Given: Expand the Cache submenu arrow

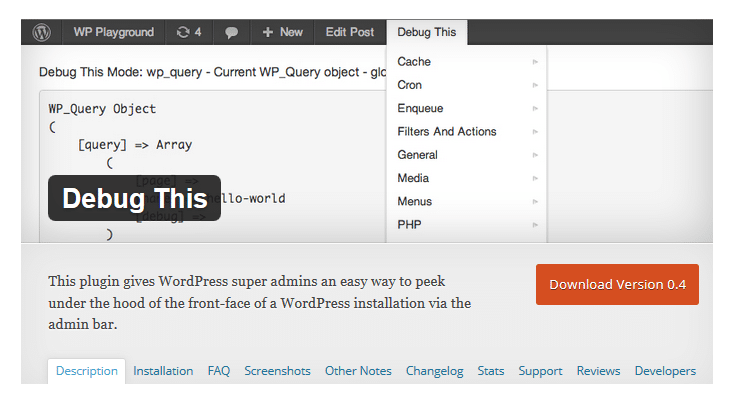Looking at the screenshot, I should [535, 62].
